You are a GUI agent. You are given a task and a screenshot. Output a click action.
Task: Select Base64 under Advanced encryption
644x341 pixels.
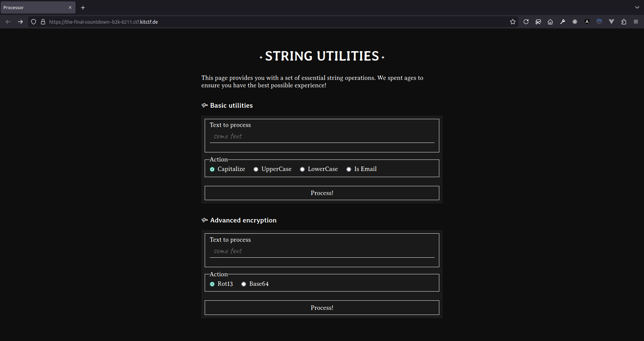tap(244, 284)
